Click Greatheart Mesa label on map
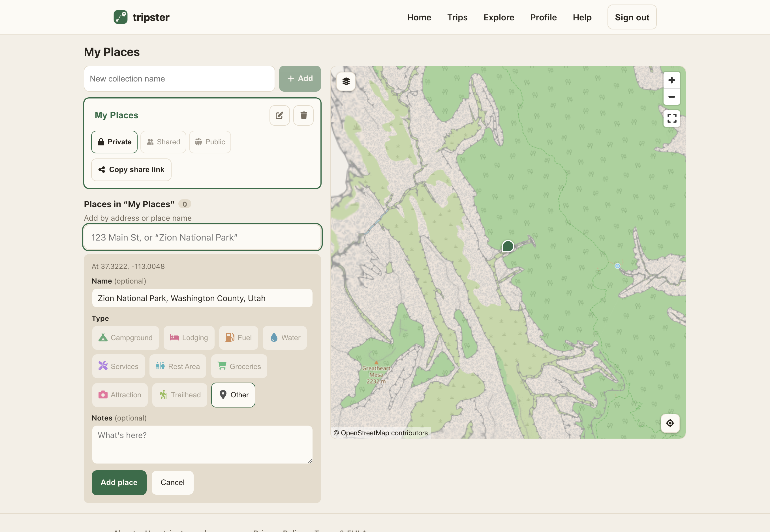The height and width of the screenshot is (532, 770). tap(376, 375)
